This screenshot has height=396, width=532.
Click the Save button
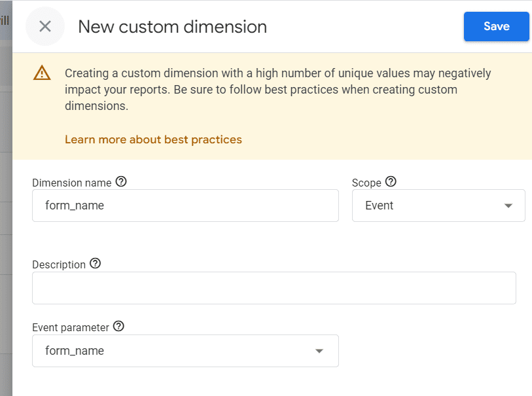(496, 27)
